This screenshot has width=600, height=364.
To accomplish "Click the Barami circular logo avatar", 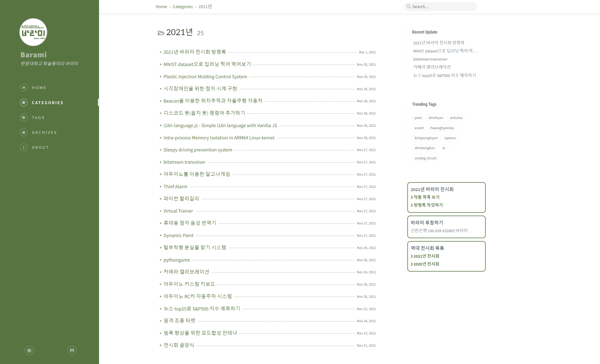I will coord(33,32).
